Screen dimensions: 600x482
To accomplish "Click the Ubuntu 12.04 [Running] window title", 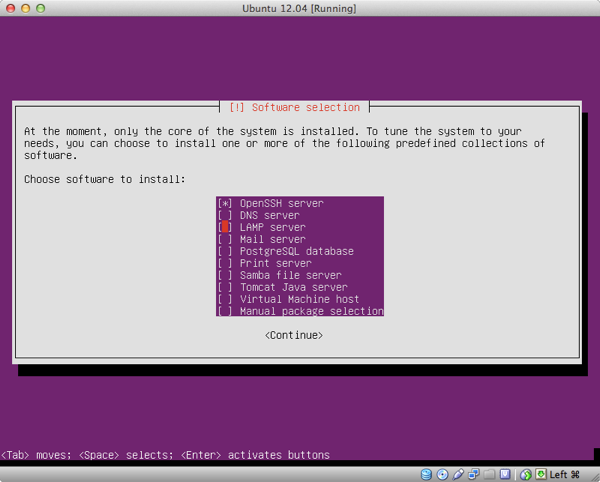I will 299,9.
